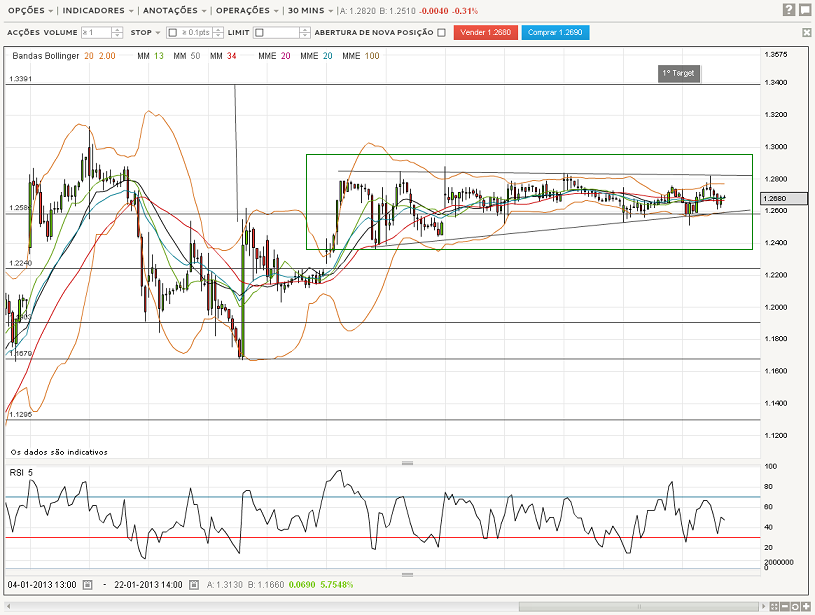Zoom out with the minus icon
Viewport: 815px width, 615px height.
(x=785, y=607)
